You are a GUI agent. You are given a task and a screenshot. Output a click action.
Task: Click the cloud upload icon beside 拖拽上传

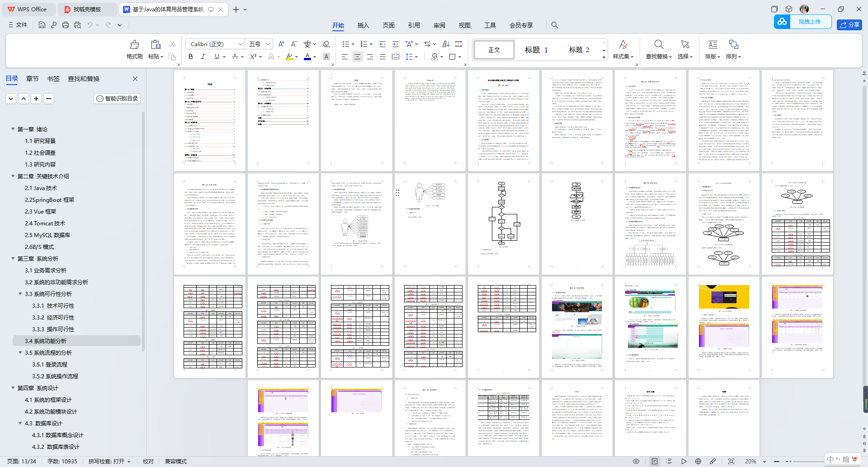[782, 22]
